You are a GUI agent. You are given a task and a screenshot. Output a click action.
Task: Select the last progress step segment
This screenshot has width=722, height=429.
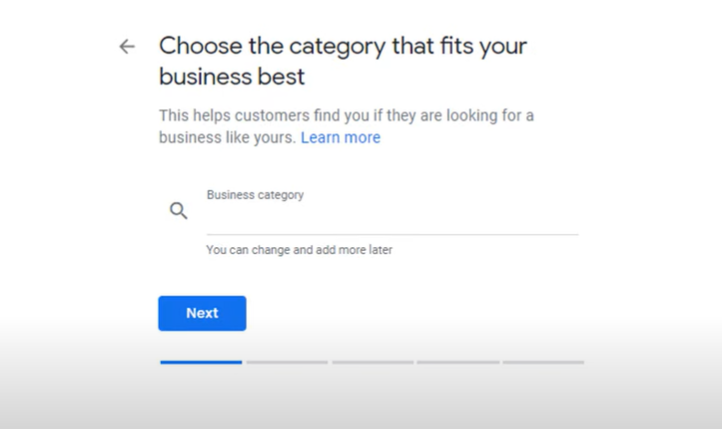(543, 362)
